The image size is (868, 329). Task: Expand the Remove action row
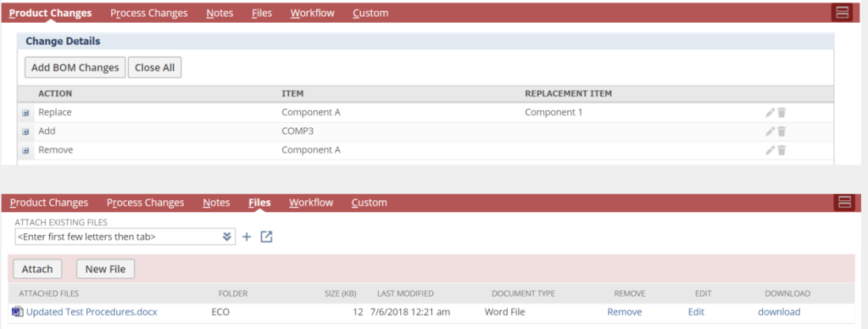[x=25, y=151]
